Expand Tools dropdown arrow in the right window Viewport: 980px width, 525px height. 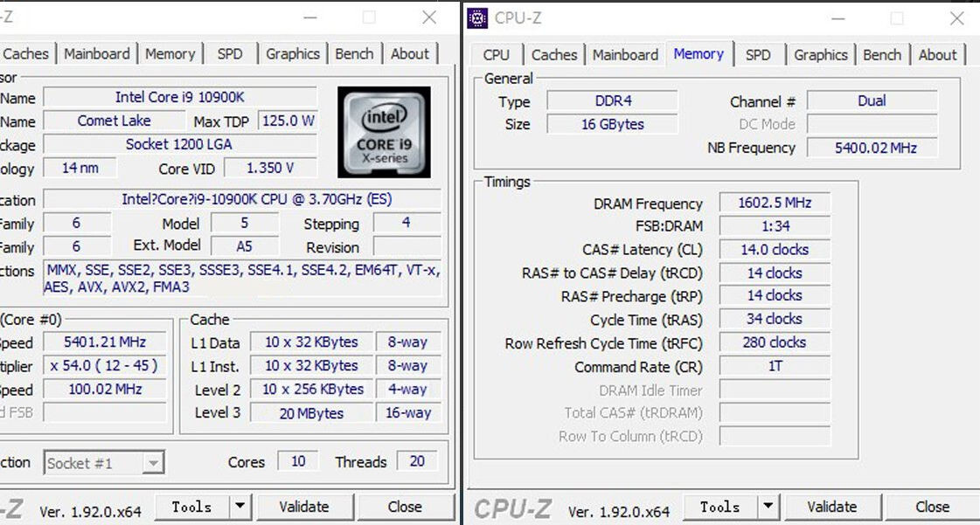coord(768,507)
